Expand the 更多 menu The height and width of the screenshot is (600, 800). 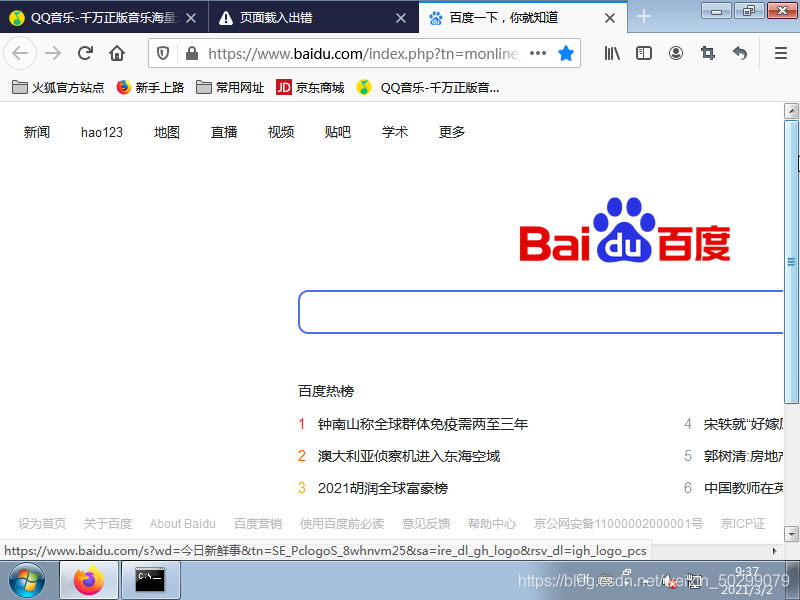tap(452, 132)
